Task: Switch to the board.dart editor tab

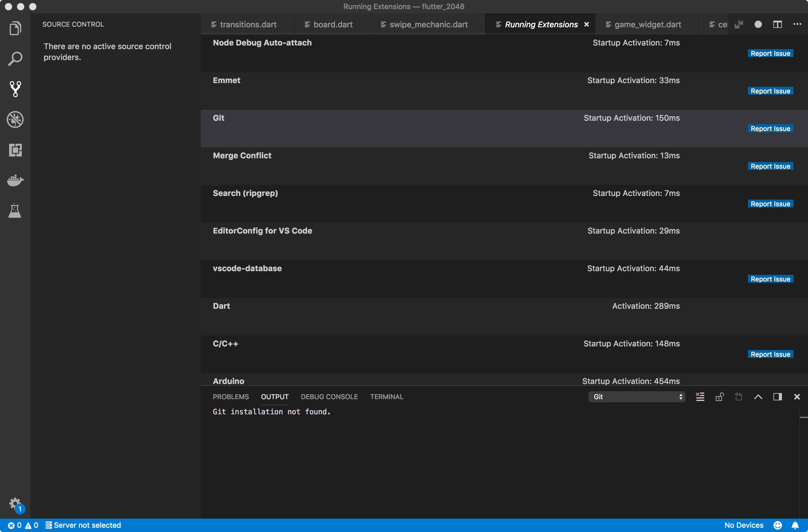Action: click(332, 24)
